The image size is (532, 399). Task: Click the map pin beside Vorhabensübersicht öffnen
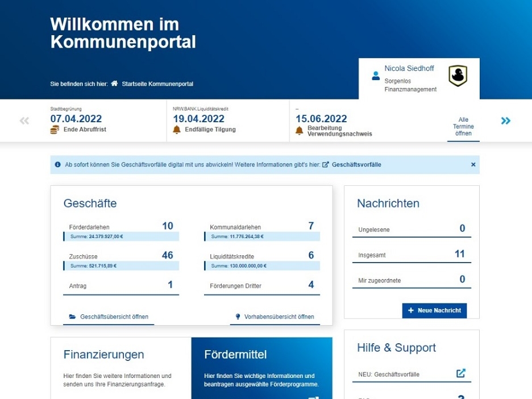pyautogui.click(x=237, y=317)
